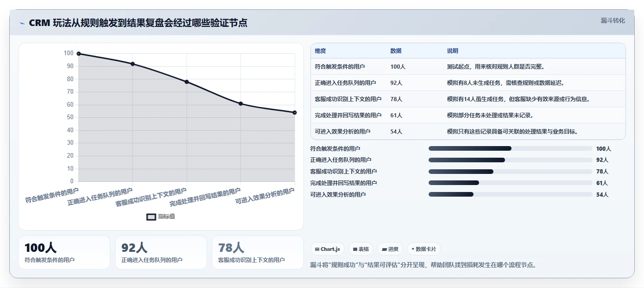Click the 说明 column header
The height and width of the screenshot is (288, 644).
coord(452,51)
